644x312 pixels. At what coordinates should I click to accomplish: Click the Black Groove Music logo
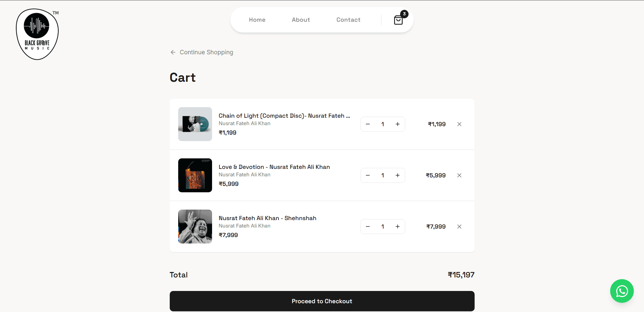[x=37, y=34]
